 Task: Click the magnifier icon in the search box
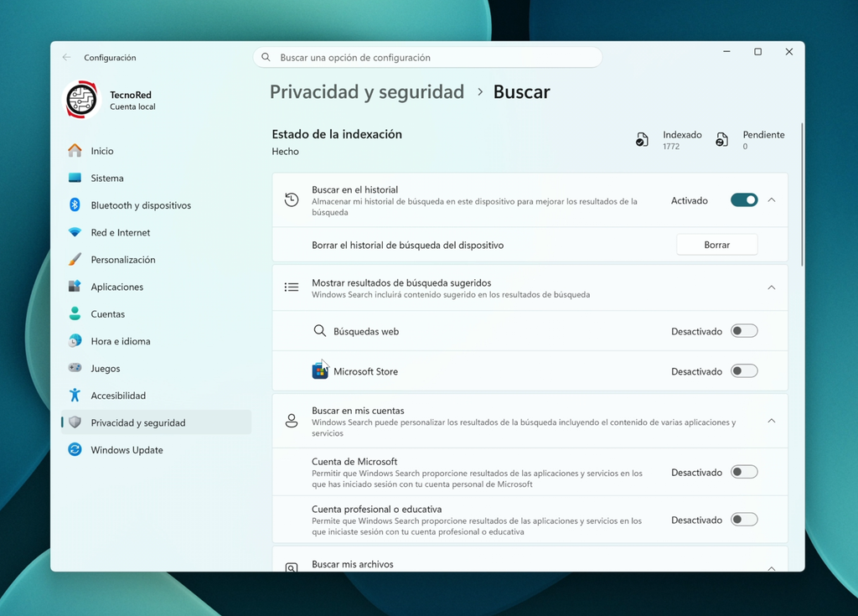click(x=266, y=58)
